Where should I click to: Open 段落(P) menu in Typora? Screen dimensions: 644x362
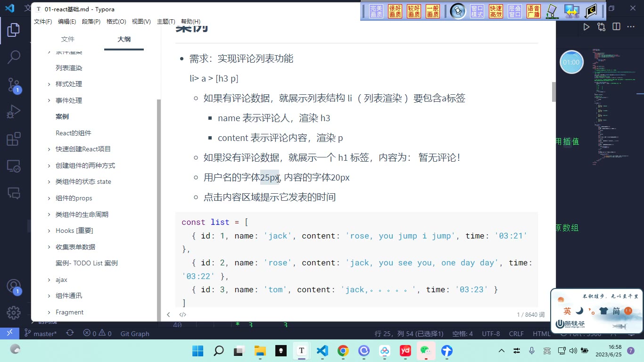click(x=91, y=22)
